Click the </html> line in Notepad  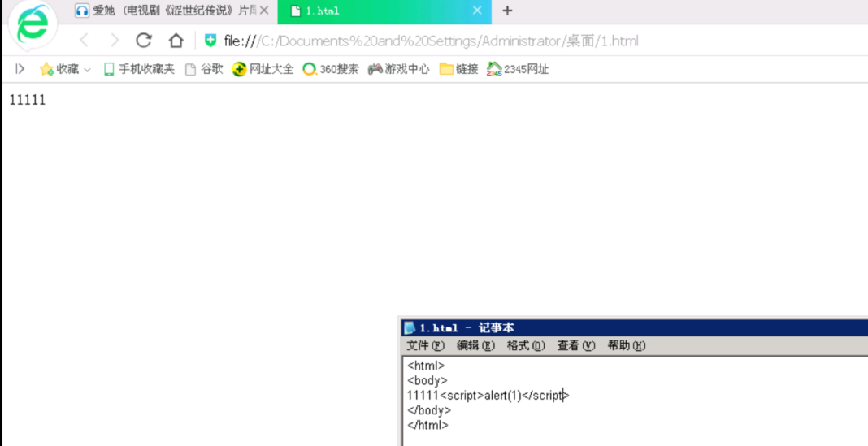(428, 425)
